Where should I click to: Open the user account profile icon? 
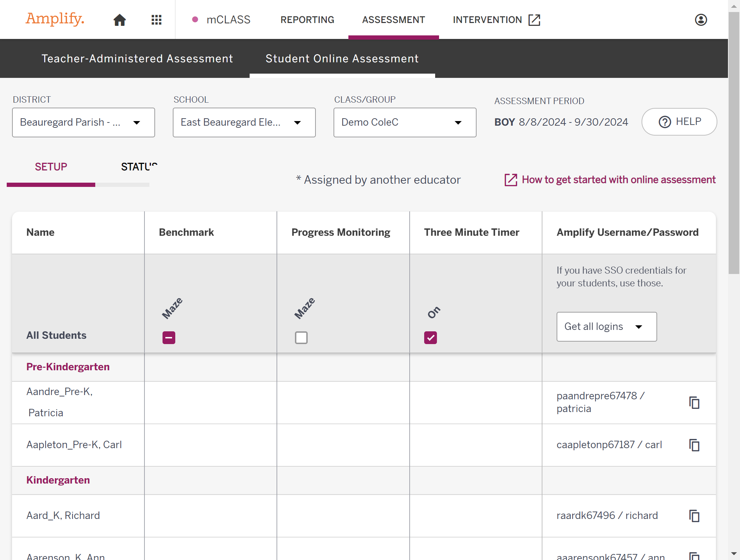click(701, 20)
